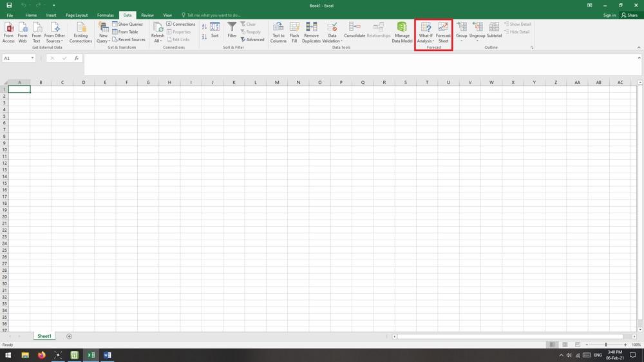Click the Subtotal icon

[x=494, y=31]
